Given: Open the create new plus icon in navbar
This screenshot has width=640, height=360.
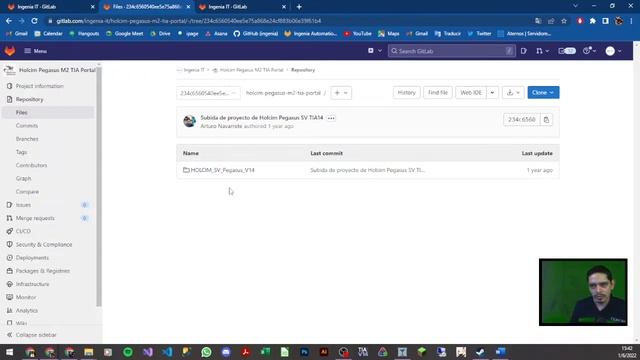Looking at the screenshot, I should tap(374, 51).
